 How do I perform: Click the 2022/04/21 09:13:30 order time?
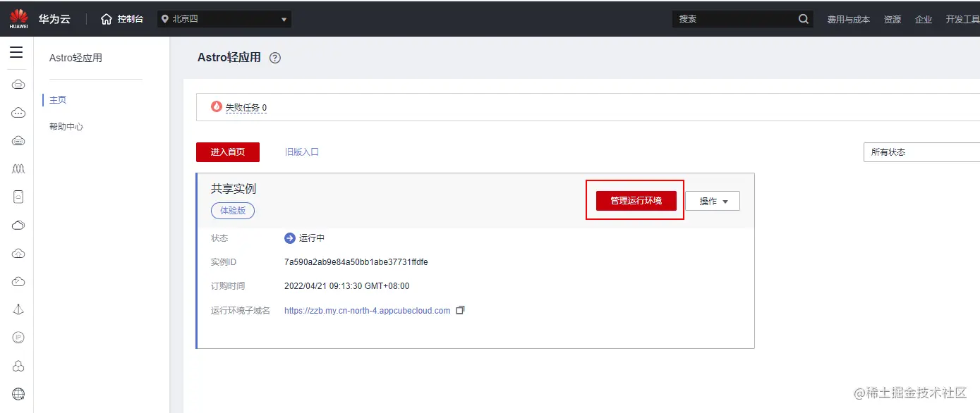coord(347,286)
